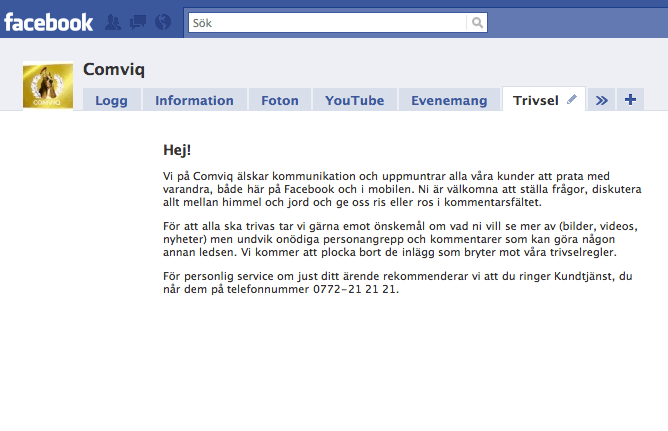The width and height of the screenshot is (668, 431).
Task: Open the friend requests icon
Action: [x=114, y=21]
